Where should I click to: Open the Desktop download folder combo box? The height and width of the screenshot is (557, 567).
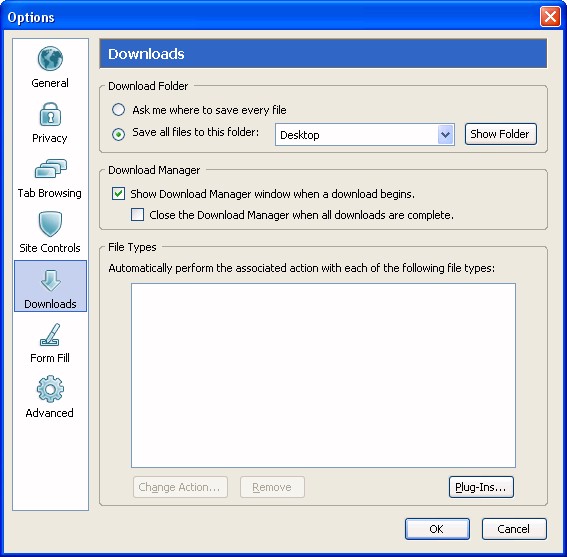364,135
